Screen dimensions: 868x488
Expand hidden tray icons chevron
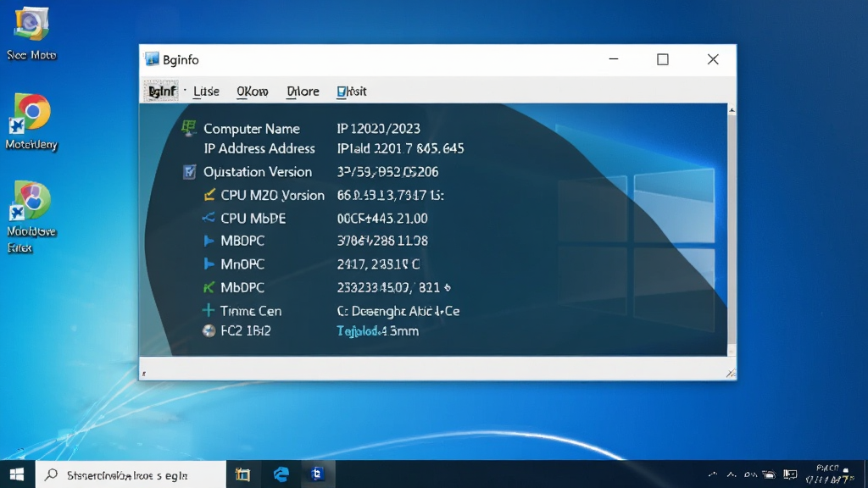click(712, 474)
